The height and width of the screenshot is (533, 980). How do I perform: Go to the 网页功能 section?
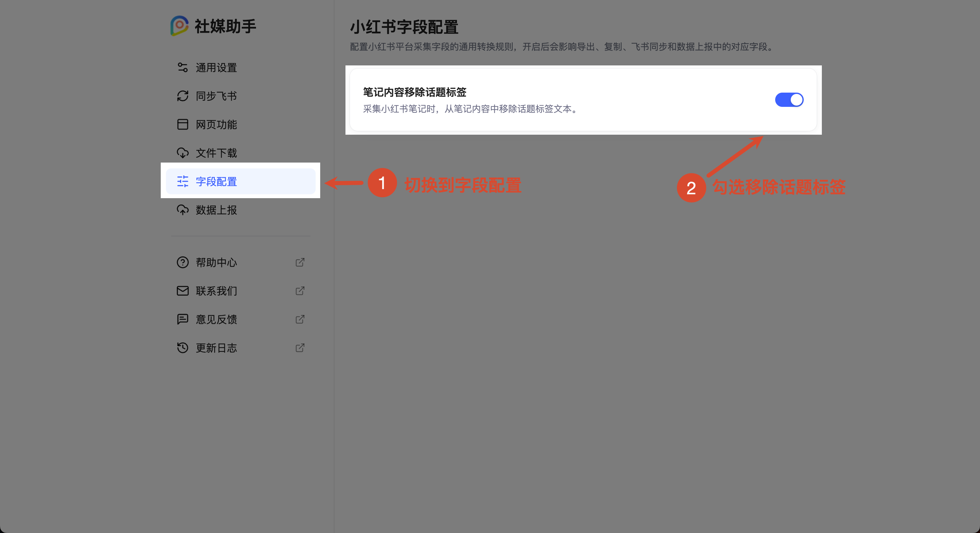(x=240, y=124)
